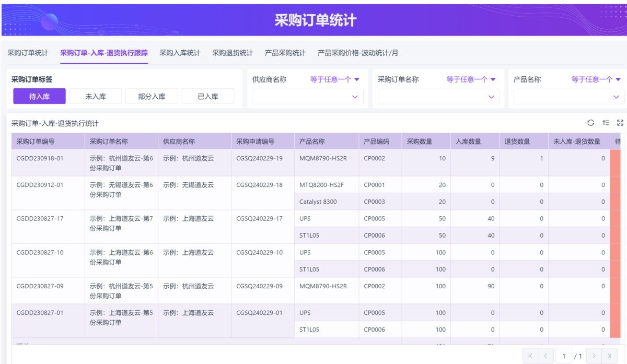The image size is (627, 364).
Task: Go to the previous page arrow
Action: click(x=545, y=356)
